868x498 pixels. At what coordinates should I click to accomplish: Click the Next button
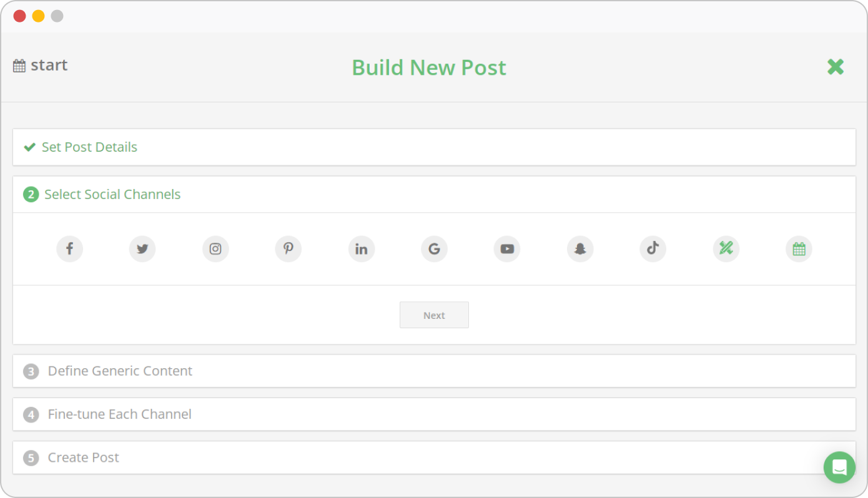434,315
